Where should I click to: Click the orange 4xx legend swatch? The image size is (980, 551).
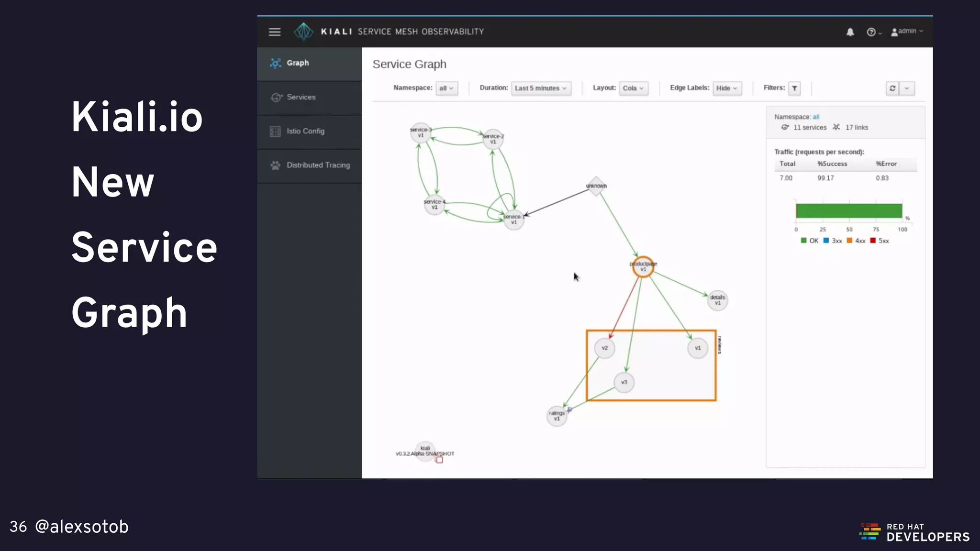[849, 241]
